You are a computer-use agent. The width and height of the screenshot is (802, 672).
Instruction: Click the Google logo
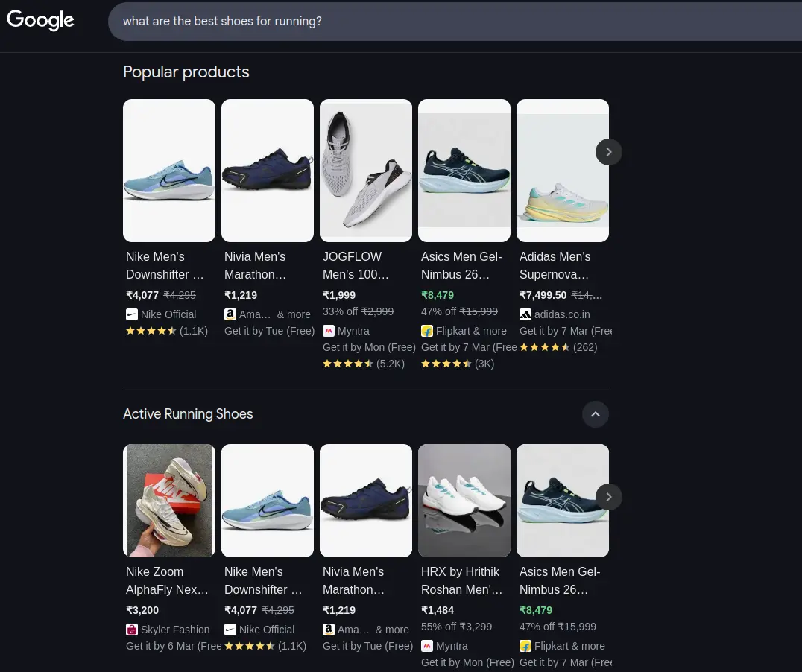click(40, 20)
